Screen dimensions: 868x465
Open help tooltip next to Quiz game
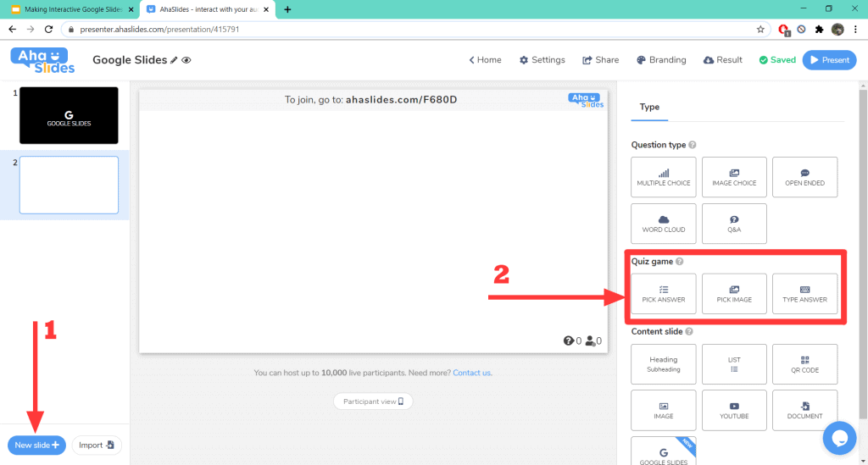(679, 262)
